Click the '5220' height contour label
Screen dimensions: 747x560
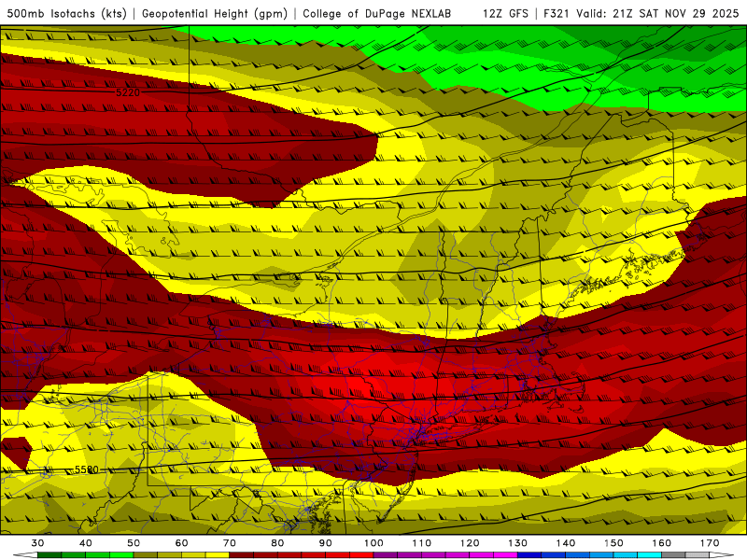click(x=128, y=92)
